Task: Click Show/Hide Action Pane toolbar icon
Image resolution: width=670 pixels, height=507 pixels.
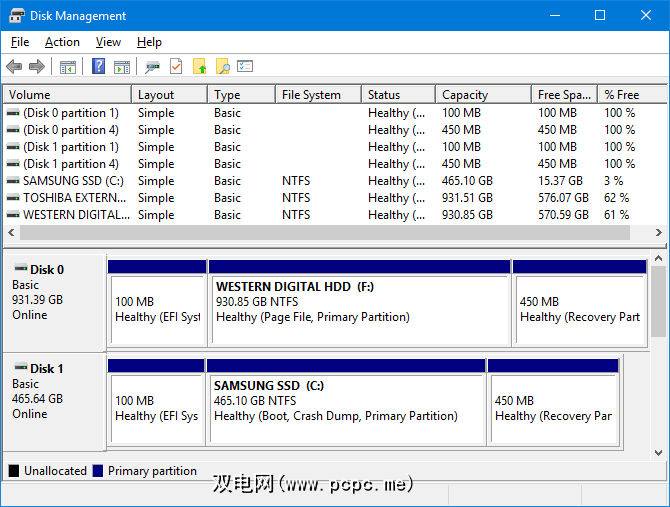Action: 121,67
